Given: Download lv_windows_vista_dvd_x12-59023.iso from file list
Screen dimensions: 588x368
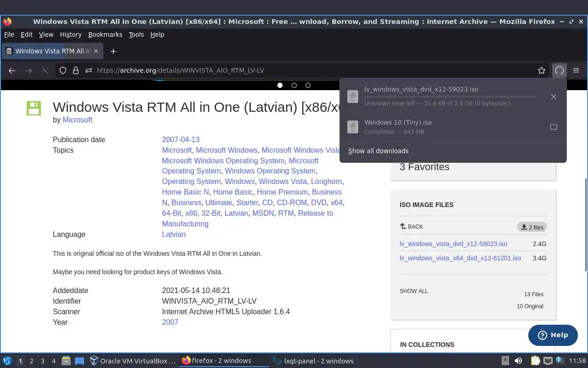Looking at the screenshot, I should point(453,244).
